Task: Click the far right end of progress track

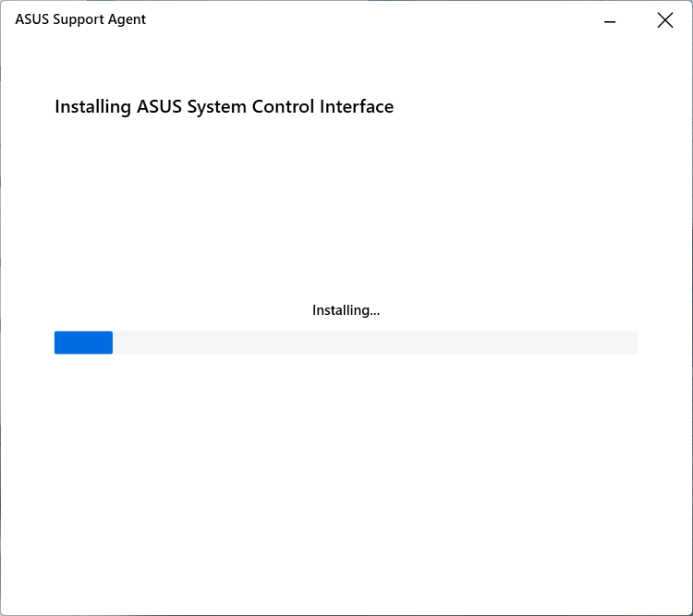Action: point(634,343)
